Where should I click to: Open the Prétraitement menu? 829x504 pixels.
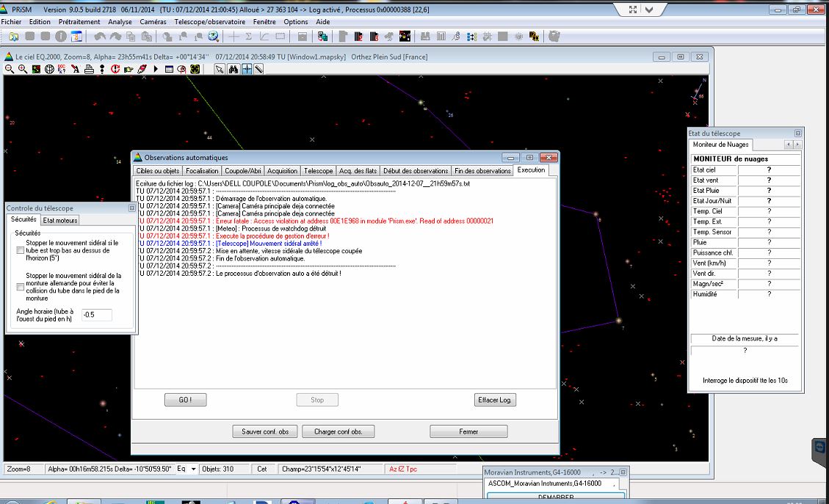[79, 22]
